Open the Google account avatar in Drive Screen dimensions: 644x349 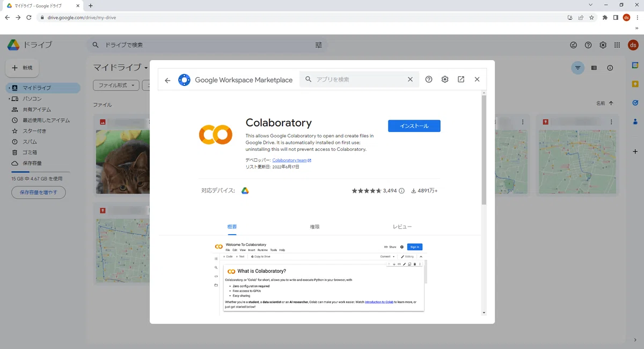tap(633, 45)
